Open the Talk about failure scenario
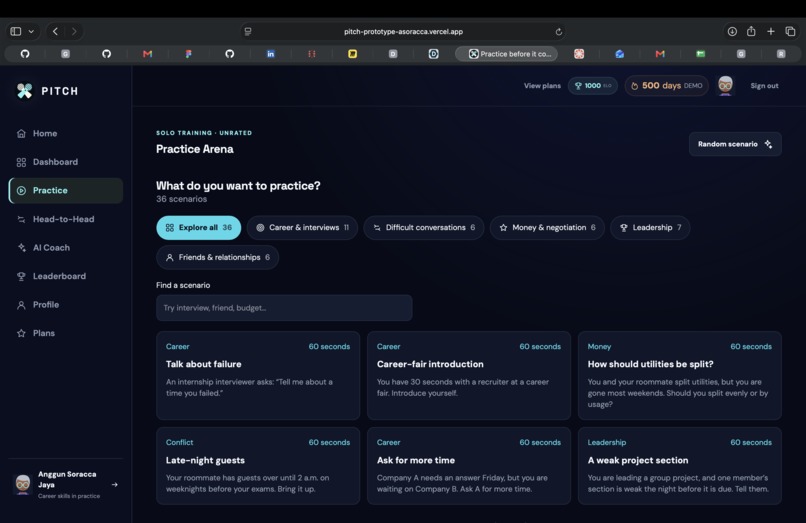This screenshot has width=806, height=523. tap(258, 375)
